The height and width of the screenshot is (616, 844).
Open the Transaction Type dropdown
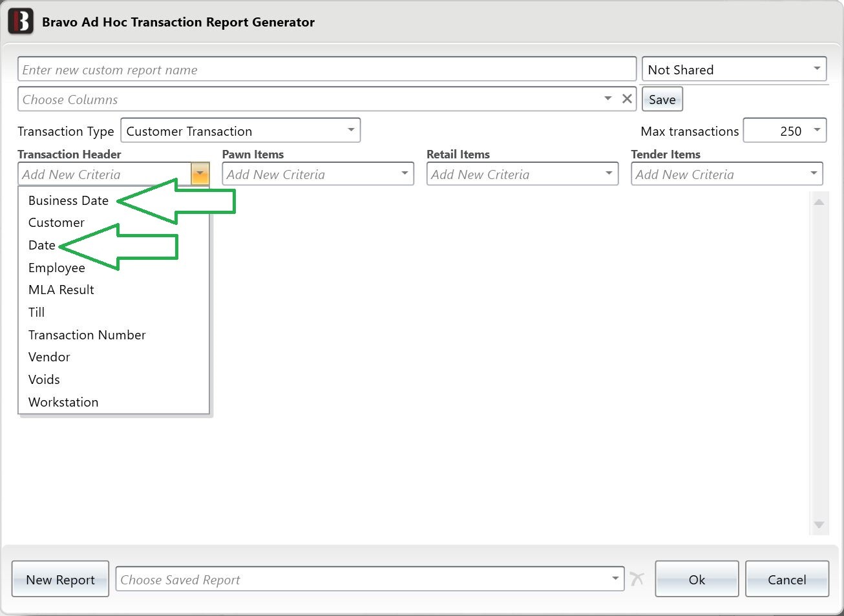tap(240, 131)
